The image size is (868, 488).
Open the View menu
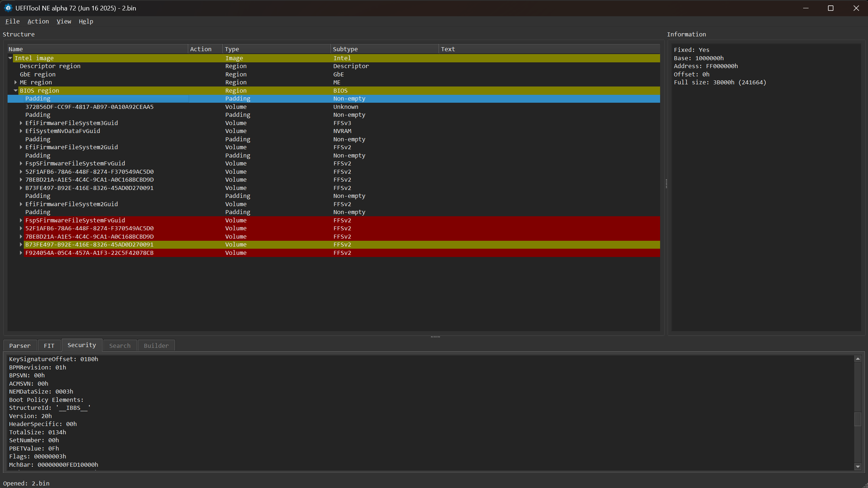coord(64,21)
